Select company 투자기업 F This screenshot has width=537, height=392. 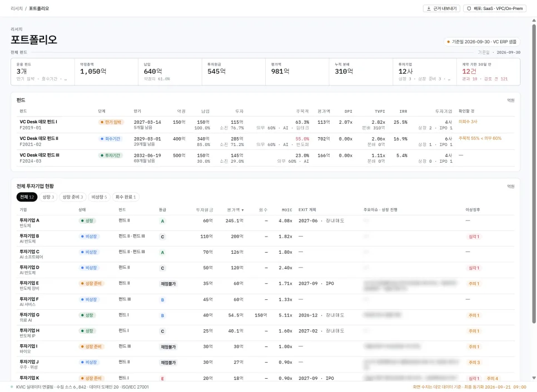[x=265, y=301]
